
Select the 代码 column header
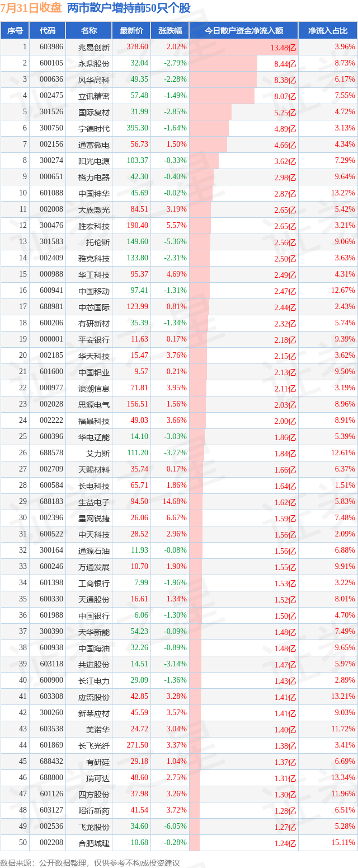(x=48, y=31)
